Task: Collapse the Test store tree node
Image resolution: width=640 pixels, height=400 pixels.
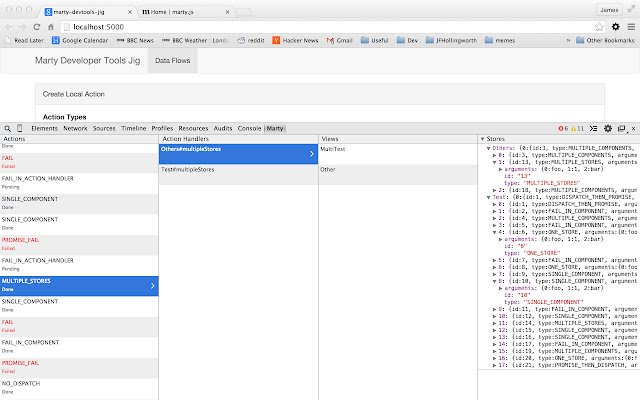Action: [x=488, y=198]
